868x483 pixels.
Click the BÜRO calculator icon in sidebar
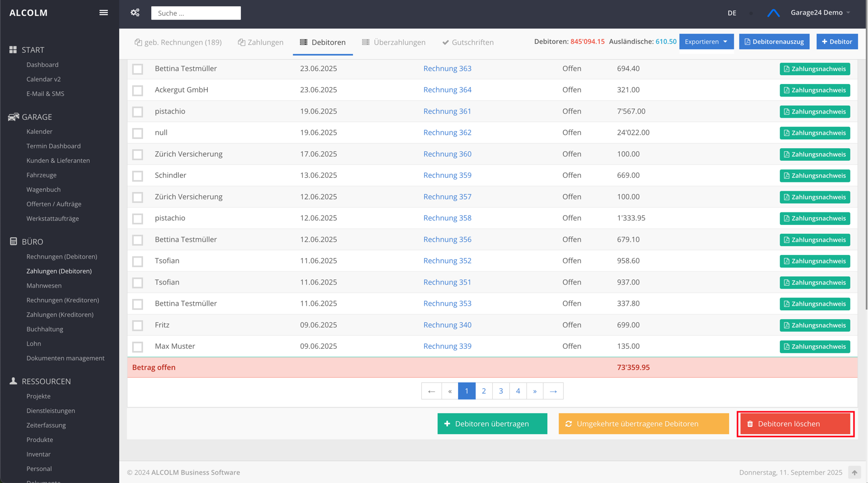13,241
